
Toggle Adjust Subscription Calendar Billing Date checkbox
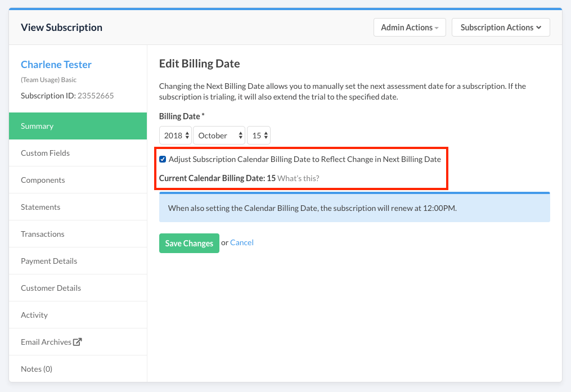click(x=163, y=159)
